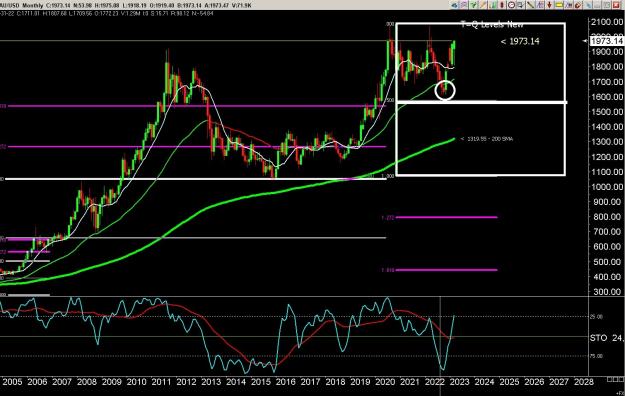Viewport: 625px width, 396px height.
Task: Click the green checkmark toolbar icon
Action: 474,5
